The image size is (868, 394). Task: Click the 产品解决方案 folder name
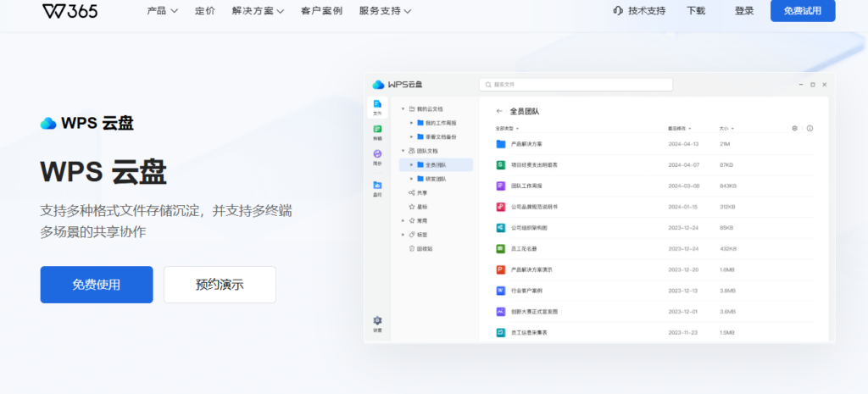coord(526,144)
